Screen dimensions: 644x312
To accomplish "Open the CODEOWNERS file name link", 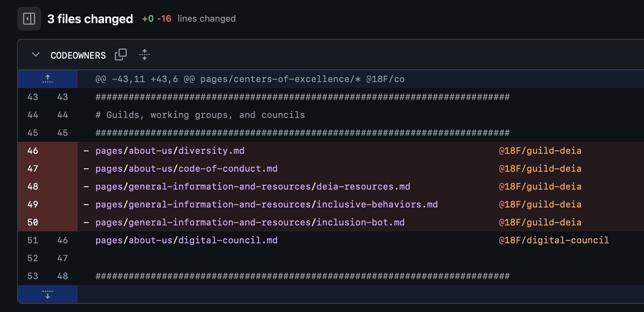I will coord(78,56).
